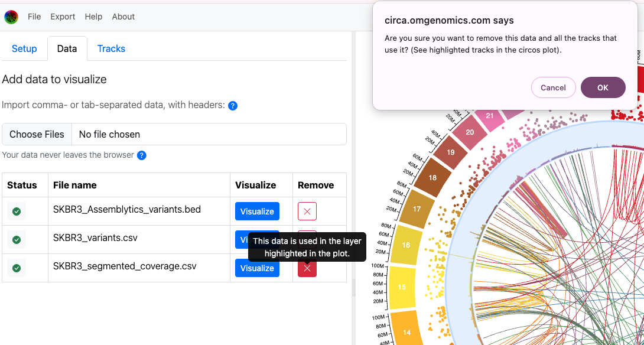Open the Export menu
The height and width of the screenshot is (345, 644).
tap(63, 17)
